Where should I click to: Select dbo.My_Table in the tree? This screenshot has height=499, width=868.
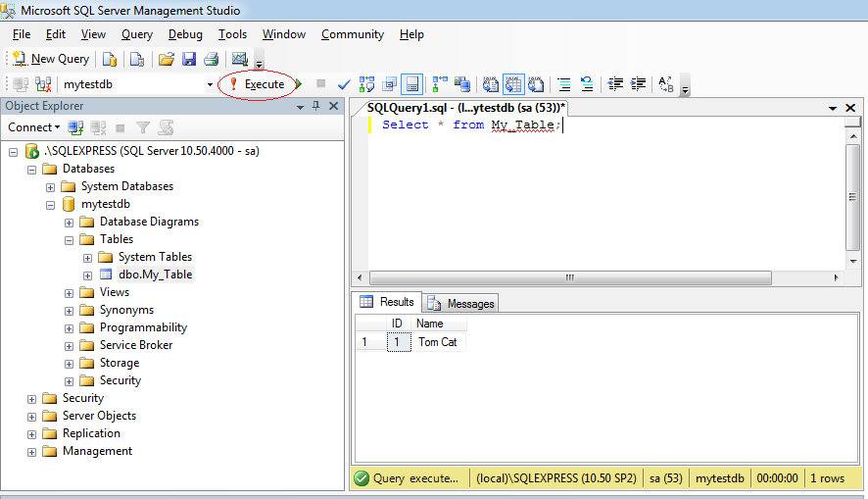(x=155, y=274)
